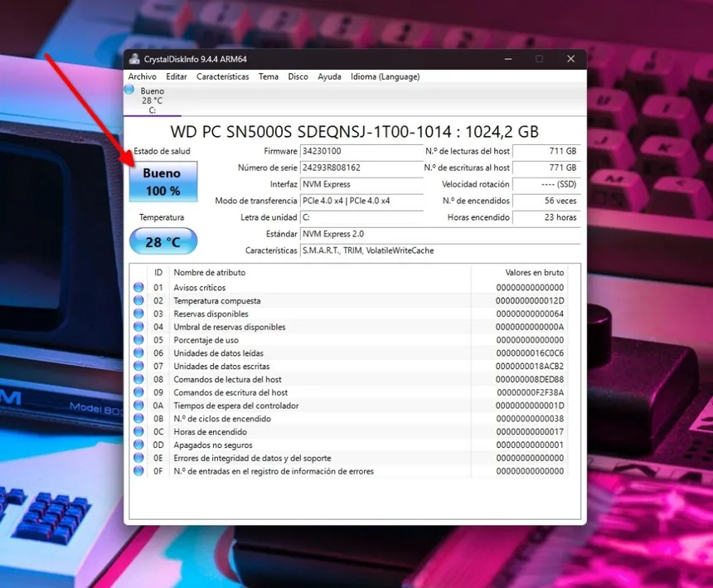713x588 pixels.
Task: Click the host reads value 711 GB
Action: pyautogui.click(x=546, y=151)
